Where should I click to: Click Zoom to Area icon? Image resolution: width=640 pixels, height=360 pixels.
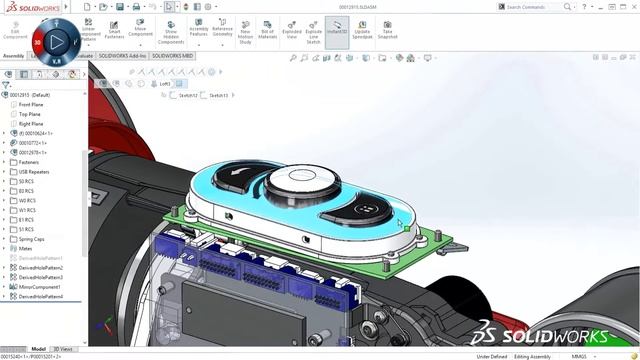tap(304, 58)
